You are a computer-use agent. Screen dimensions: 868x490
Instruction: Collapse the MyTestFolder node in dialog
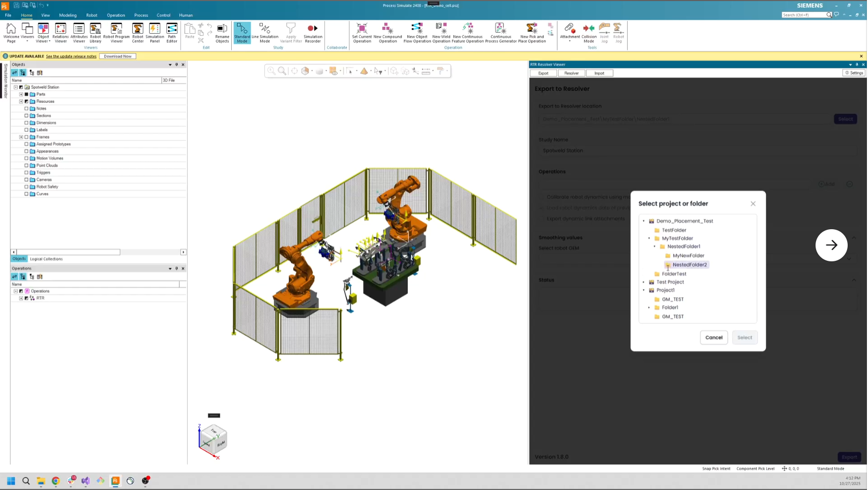649,238
